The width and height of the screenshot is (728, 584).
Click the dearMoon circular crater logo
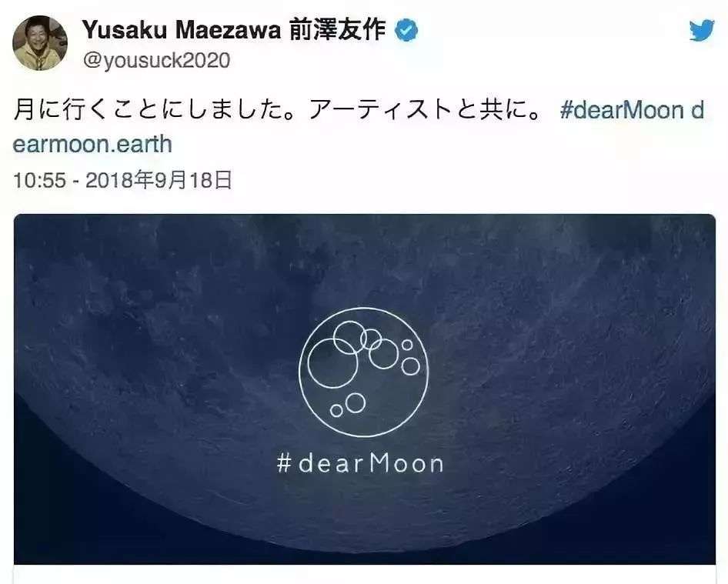pos(363,372)
